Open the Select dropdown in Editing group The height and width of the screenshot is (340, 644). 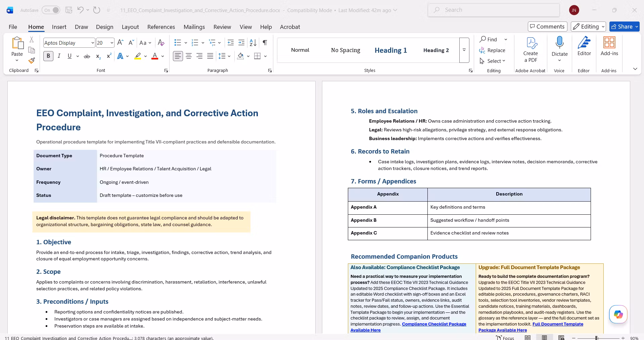point(493,61)
